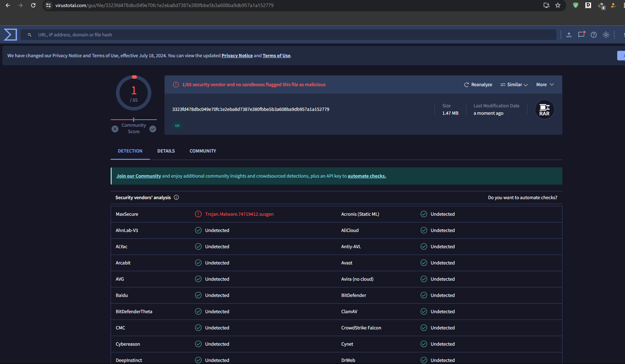Viewport: 625px width, 364px height.
Task: Switch to the COMMUNITY tab
Action: tap(203, 151)
